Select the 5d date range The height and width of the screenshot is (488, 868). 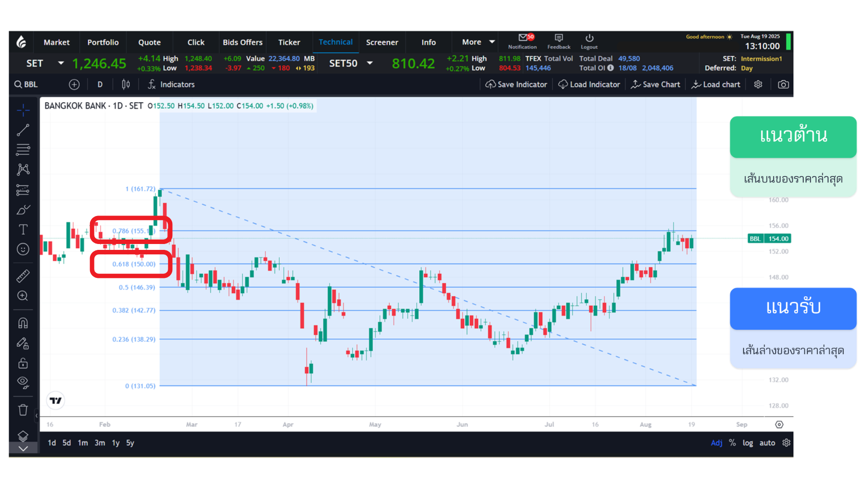(x=66, y=443)
